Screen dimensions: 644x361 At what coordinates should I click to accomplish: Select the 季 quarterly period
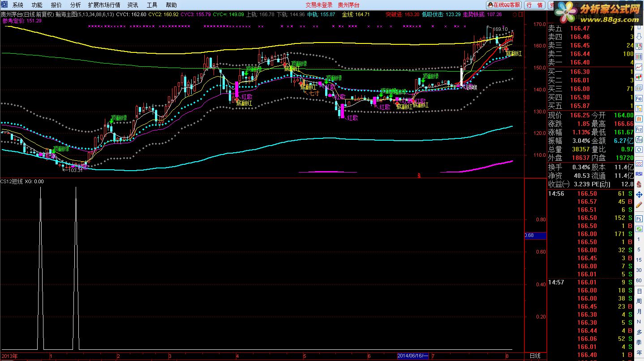(x=639, y=343)
